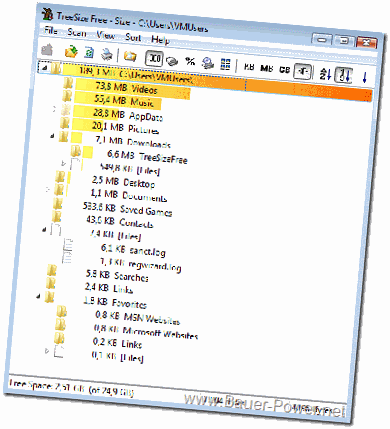Refresh the scan with the green arrows icon

pyautogui.click(x=89, y=53)
